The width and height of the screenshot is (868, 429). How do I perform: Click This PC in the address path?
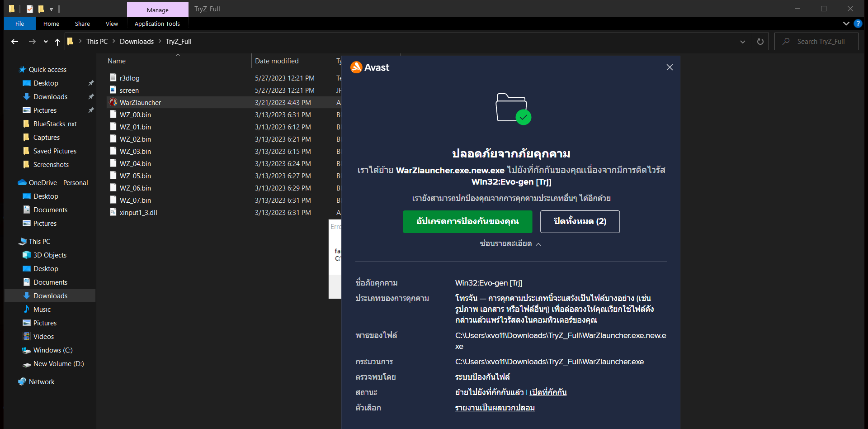coord(97,42)
